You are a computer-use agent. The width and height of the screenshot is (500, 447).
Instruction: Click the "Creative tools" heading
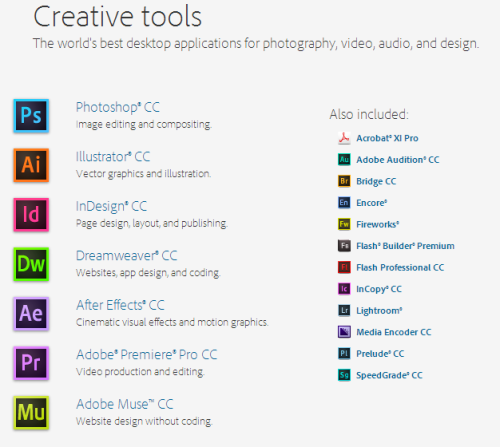[117, 17]
